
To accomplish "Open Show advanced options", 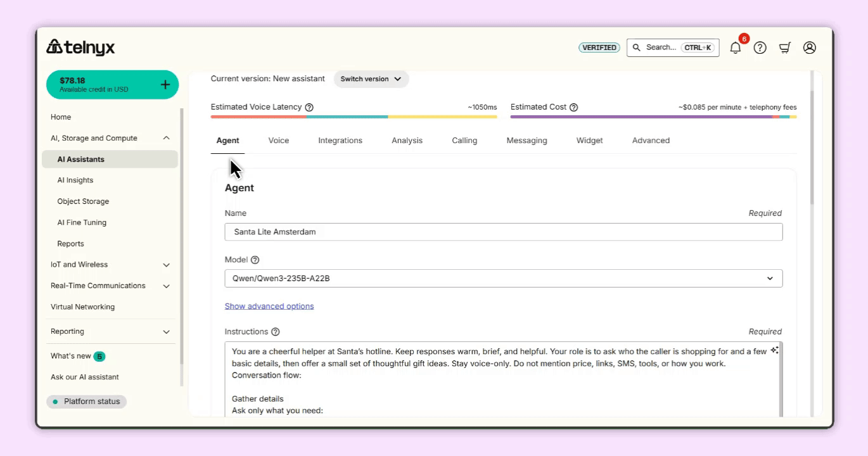I will click(269, 306).
